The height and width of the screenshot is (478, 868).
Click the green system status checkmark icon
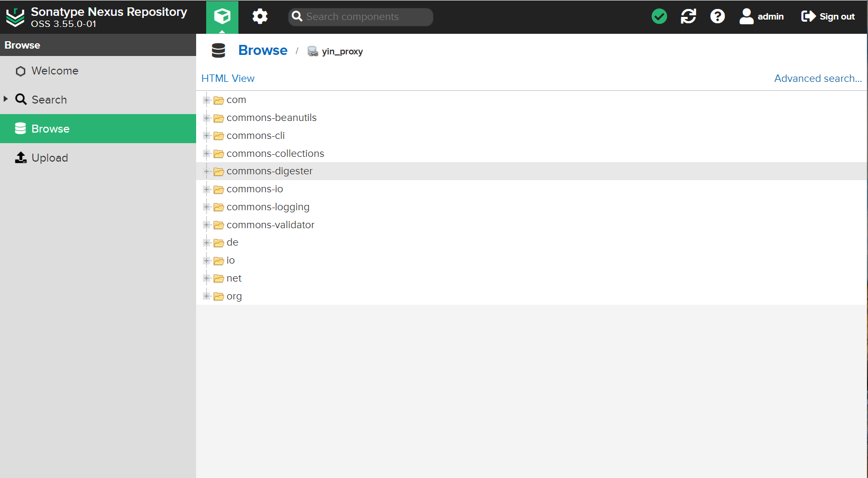click(x=659, y=16)
